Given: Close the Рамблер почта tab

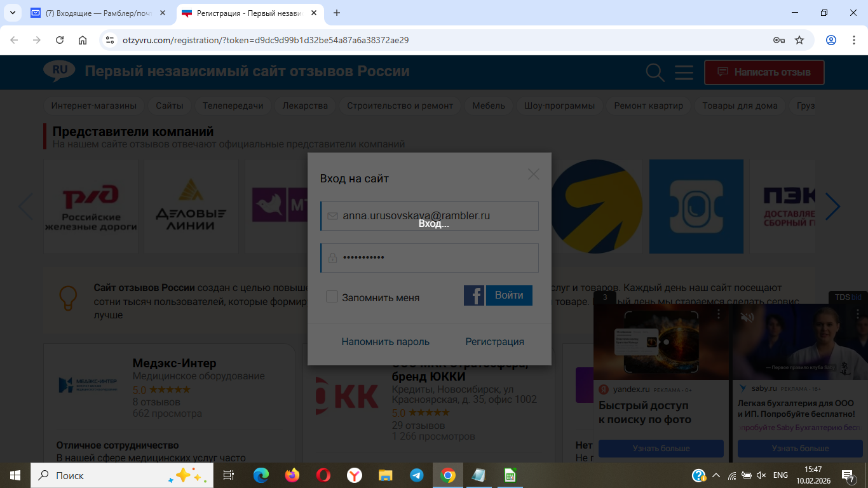Looking at the screenshot, I should pyautogui.click(x=162, y=13).
